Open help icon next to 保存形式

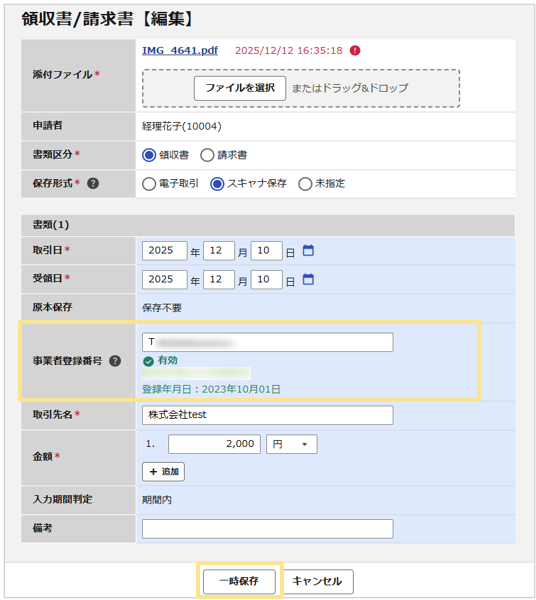[x=93, y=183]
